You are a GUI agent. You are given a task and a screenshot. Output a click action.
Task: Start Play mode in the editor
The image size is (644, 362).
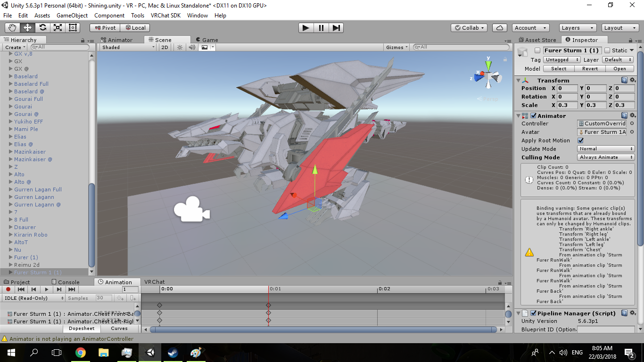coord(306,28)
